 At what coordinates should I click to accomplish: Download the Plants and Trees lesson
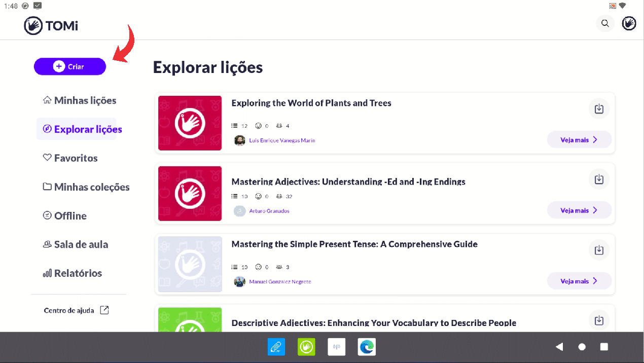[599, 109]
